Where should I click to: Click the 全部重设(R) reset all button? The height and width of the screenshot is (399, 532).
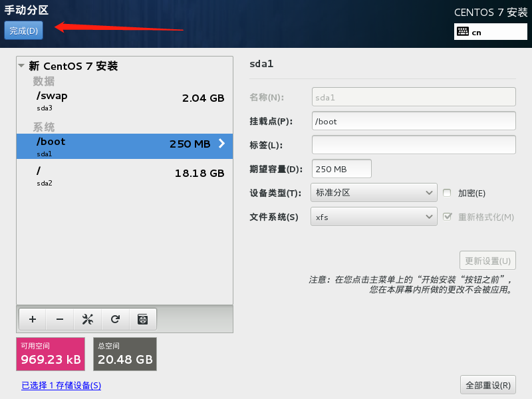click(x=488, y=385)
